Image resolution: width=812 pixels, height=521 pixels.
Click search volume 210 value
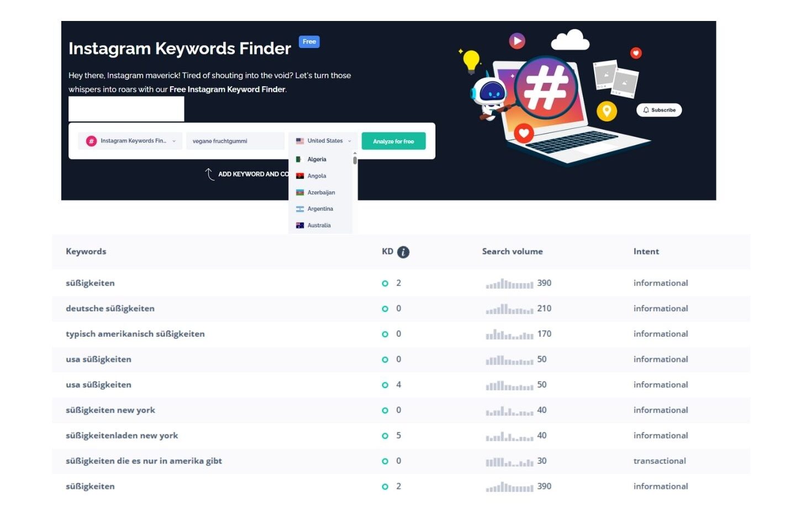[x=544, y=309]
